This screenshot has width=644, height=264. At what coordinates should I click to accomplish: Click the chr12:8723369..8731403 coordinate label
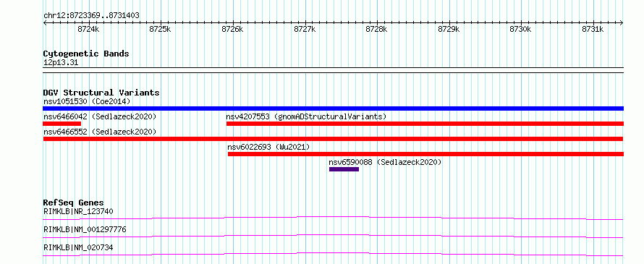(x=91, y=16)
